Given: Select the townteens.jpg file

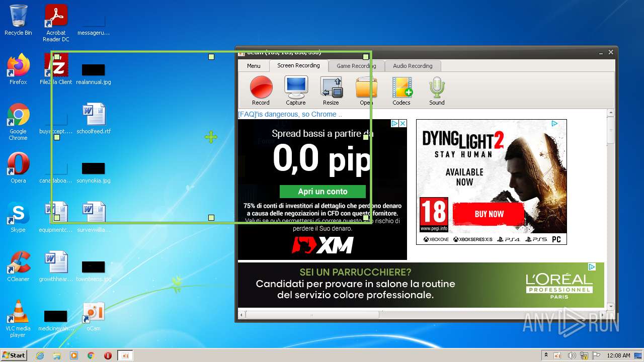Looking at the screenshot, I should click(x=94, y=270).
